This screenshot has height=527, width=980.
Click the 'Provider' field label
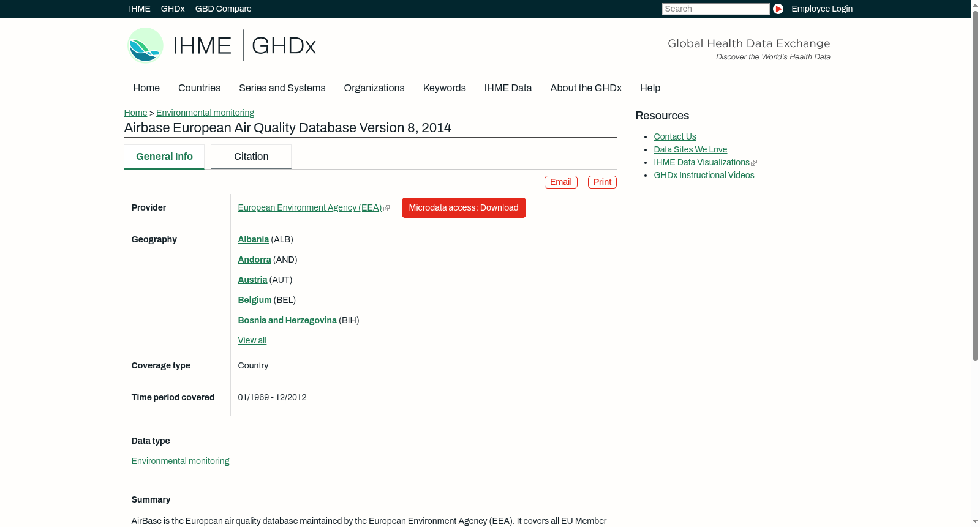pos(148,207)
